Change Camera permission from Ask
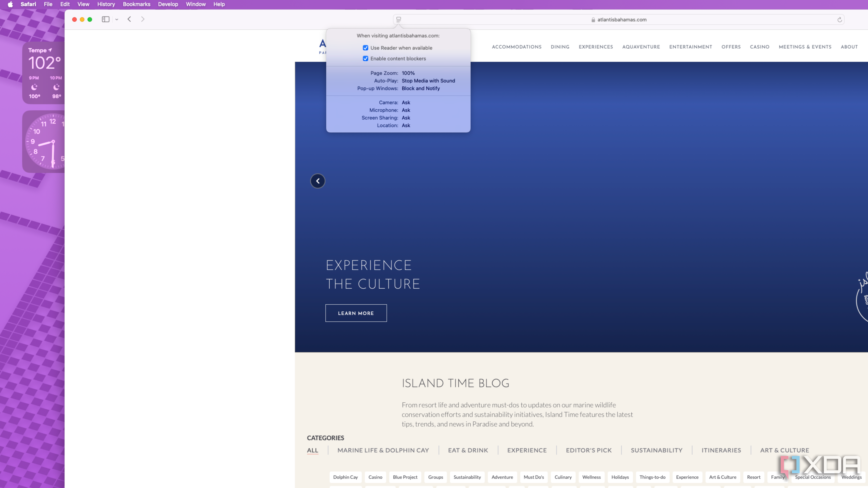 [x=406, y=103]
